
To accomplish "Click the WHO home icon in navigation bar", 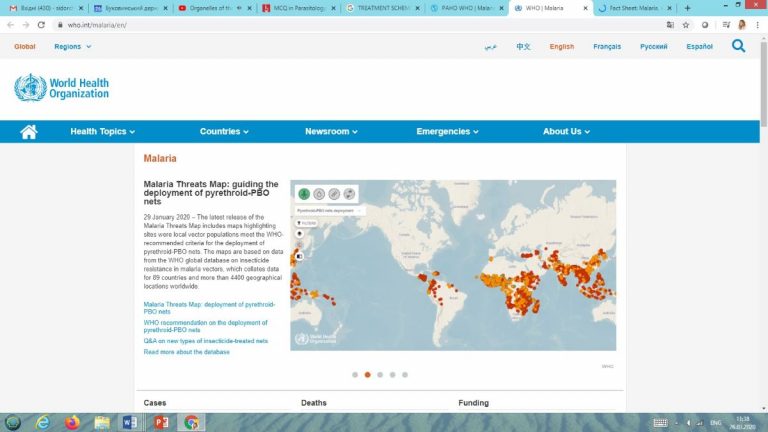I will pyautogui.click(x=29, y=131).
